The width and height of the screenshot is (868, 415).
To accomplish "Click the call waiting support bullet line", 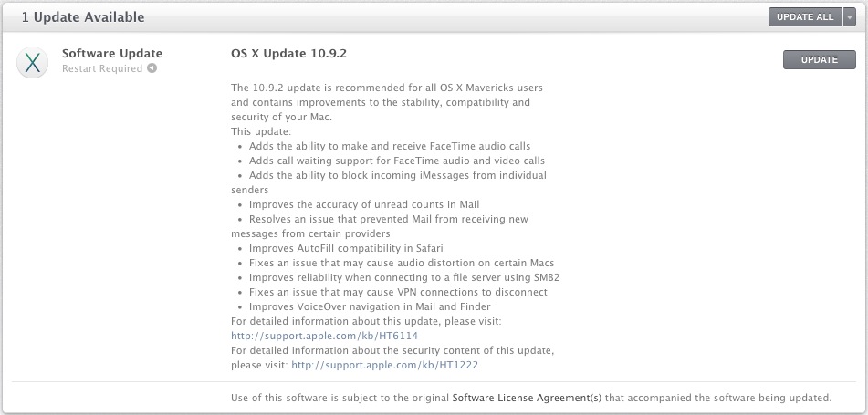I will (x=397, y=161).
